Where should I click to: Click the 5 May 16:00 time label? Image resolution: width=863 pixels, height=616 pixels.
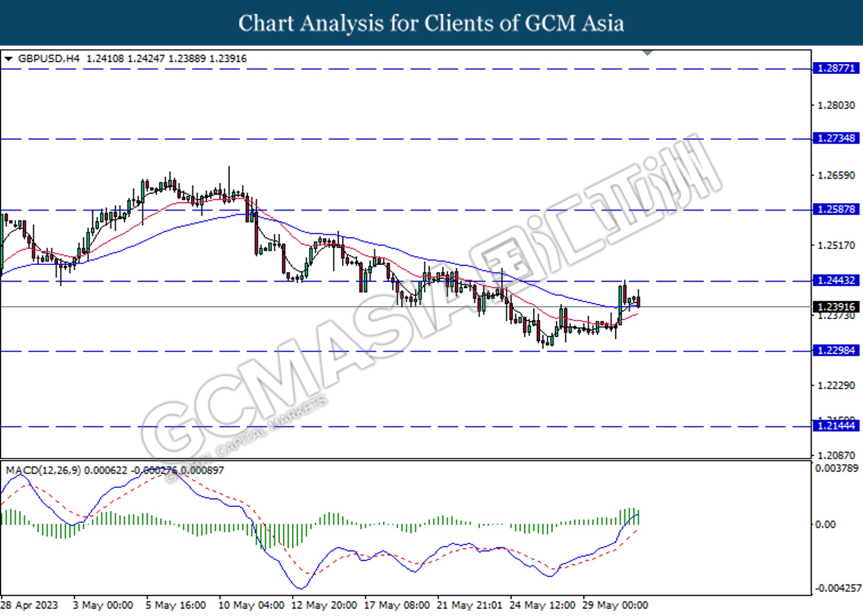point(176,605)
